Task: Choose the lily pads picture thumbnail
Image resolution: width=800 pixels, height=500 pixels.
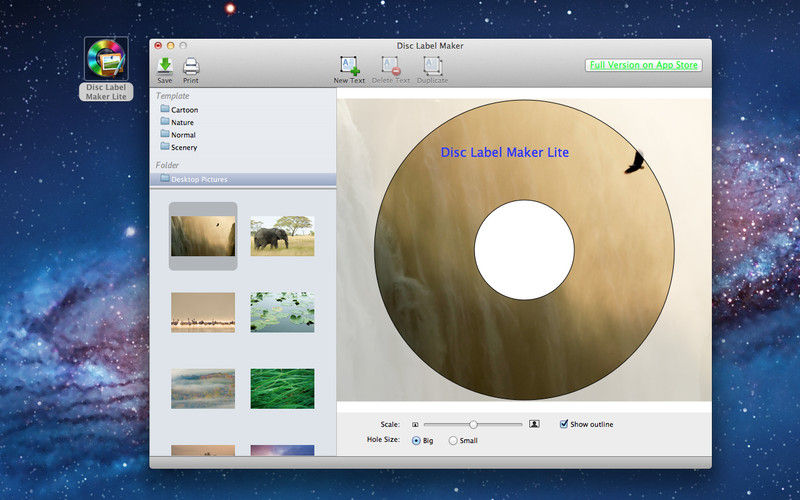Action: [282, 312]
